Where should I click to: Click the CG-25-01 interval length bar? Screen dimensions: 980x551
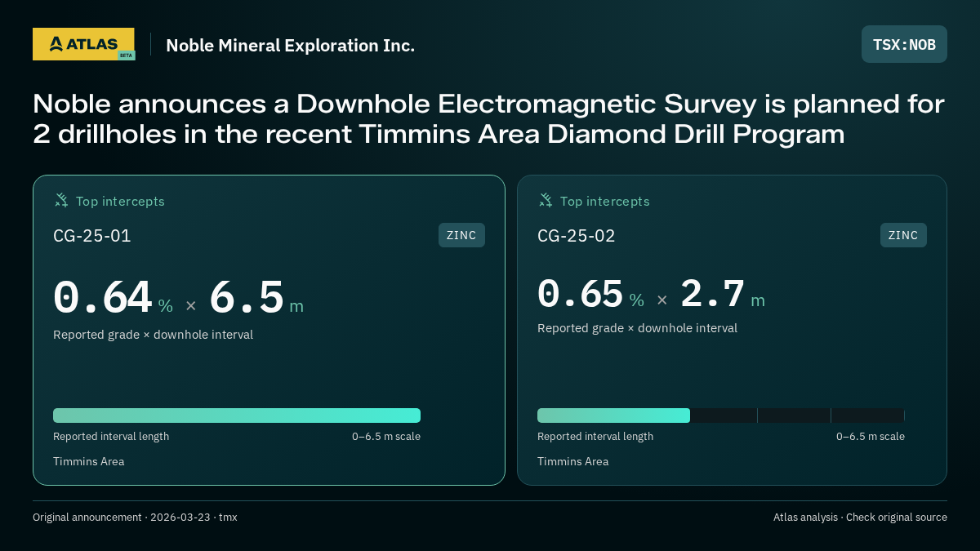coord(237,415)
